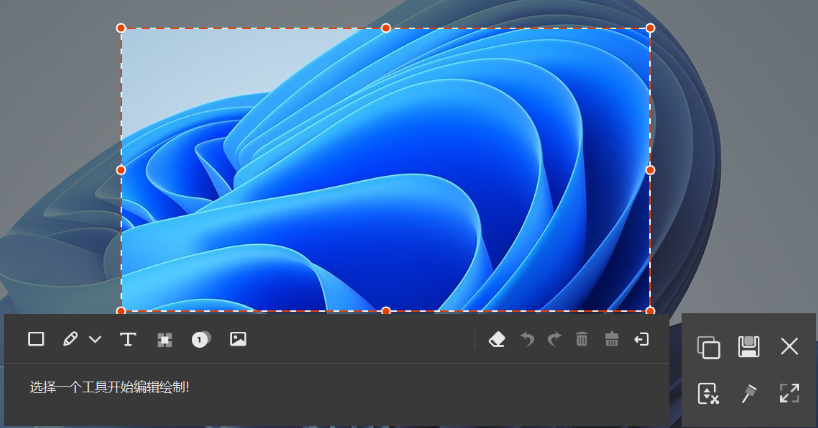This screenshot has height=428, width=818.
Task: Choose the text annotation tool
Action: coord(128,339)
